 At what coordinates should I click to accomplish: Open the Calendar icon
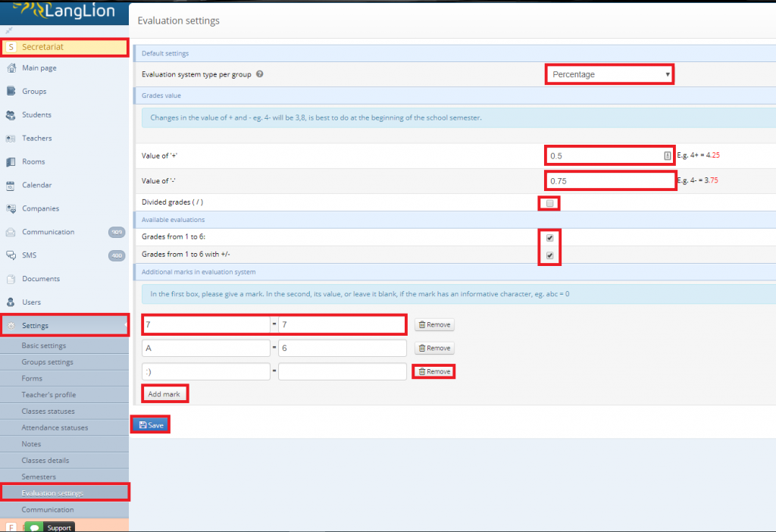click(12, 185)
